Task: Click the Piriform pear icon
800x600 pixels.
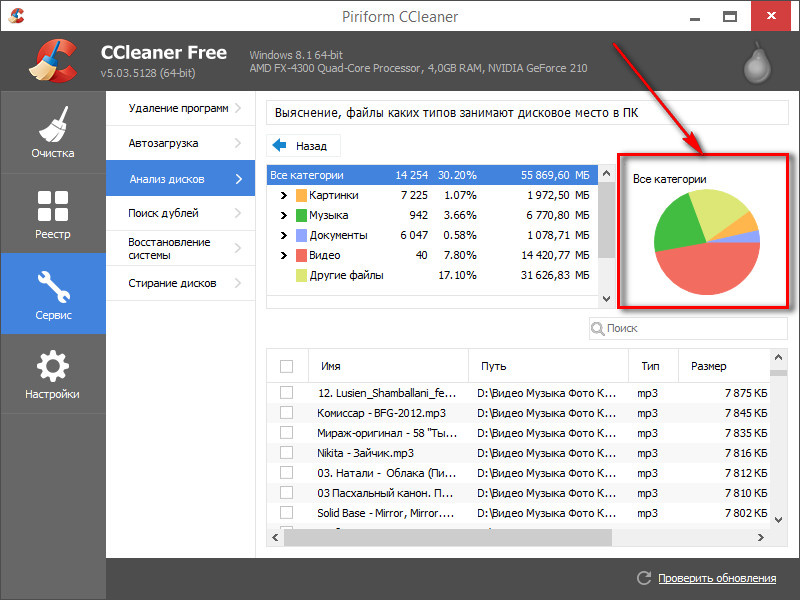Action: 757,63
